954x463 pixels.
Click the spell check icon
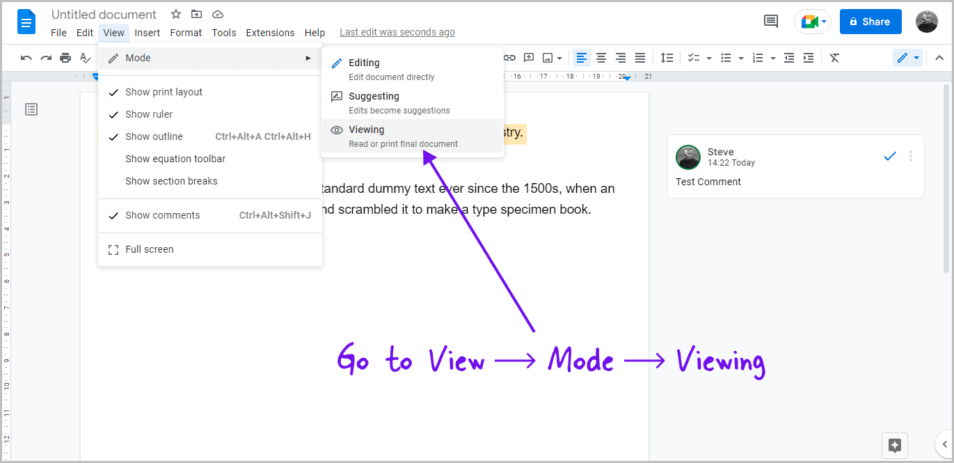tap(85, 58)
